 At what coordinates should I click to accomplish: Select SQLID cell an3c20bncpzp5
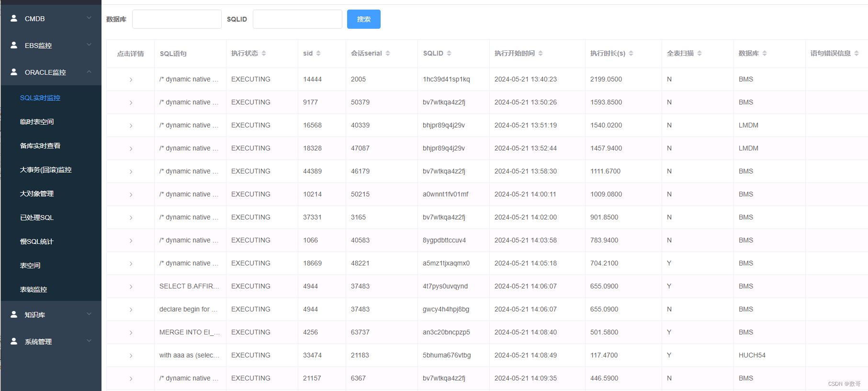click(446, 332)
